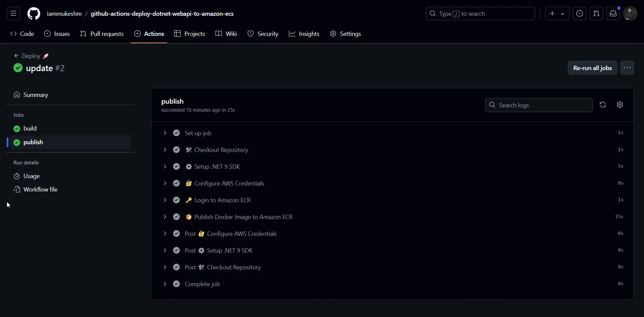Click back arrow to Deploy workflow
Image resolution: width=644 pixels, height=317 pixels.
click(16, 56)
